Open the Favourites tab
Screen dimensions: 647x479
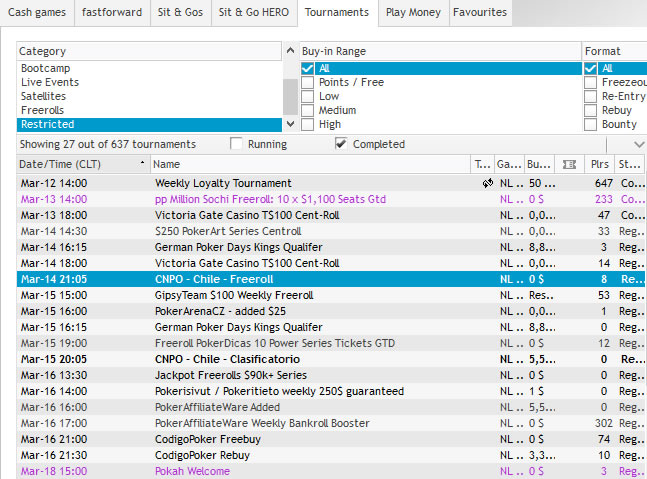(x=479, y=12)
